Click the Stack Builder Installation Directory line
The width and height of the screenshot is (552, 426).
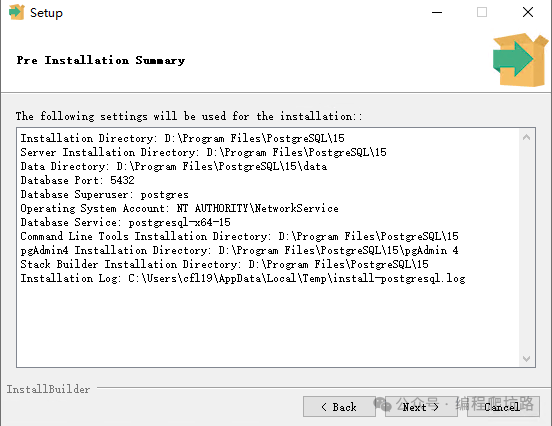[224, 264]
